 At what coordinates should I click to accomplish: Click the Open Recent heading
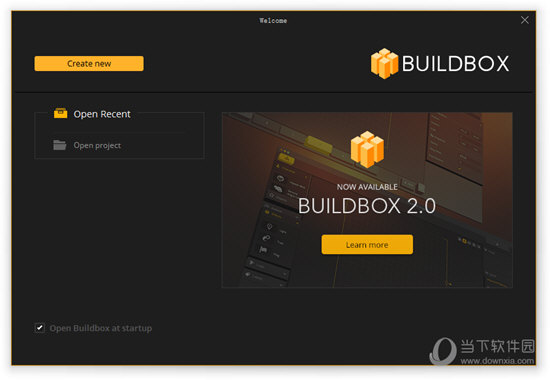click(102, 114)
